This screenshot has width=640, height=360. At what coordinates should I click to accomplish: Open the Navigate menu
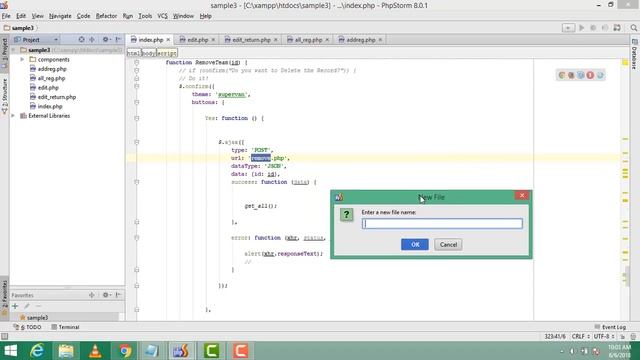tap(60, 16)
